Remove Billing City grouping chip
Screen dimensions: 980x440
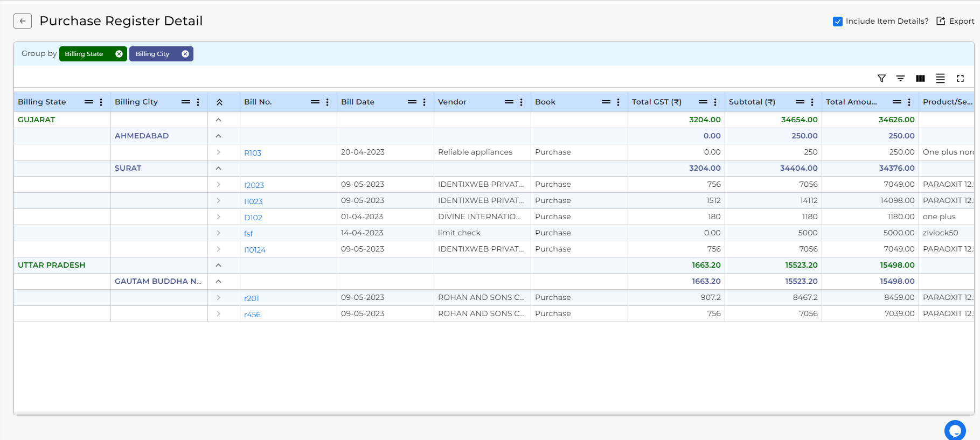tap(185, 54)
